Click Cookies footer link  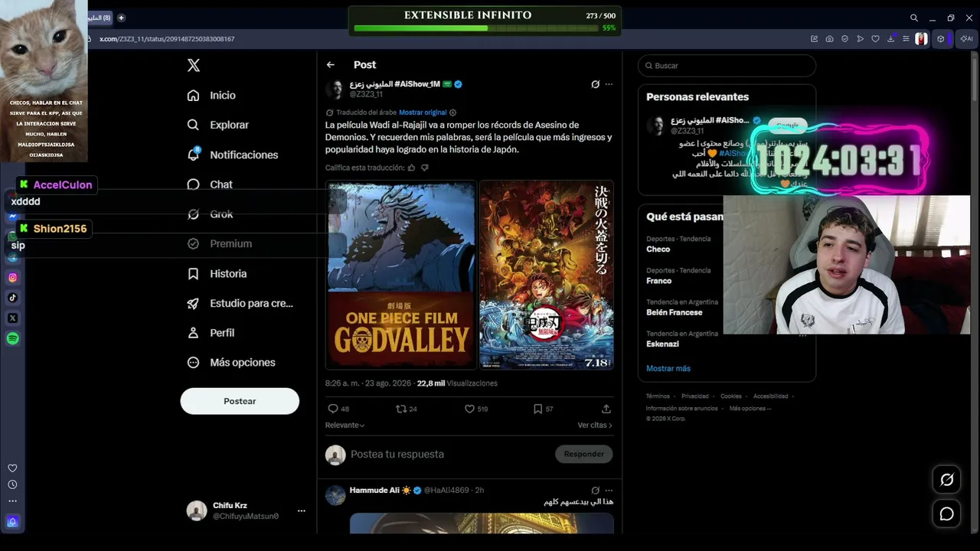(731, 396)
